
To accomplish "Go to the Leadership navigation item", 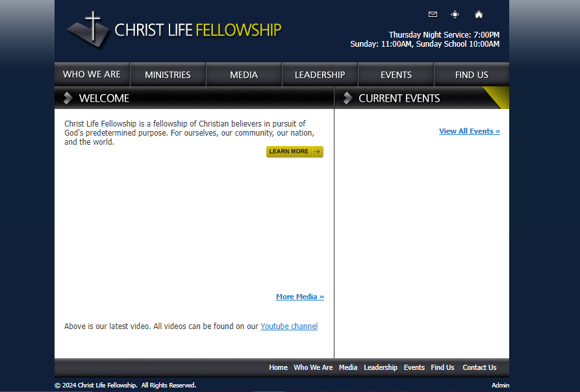I will [320, 75].
